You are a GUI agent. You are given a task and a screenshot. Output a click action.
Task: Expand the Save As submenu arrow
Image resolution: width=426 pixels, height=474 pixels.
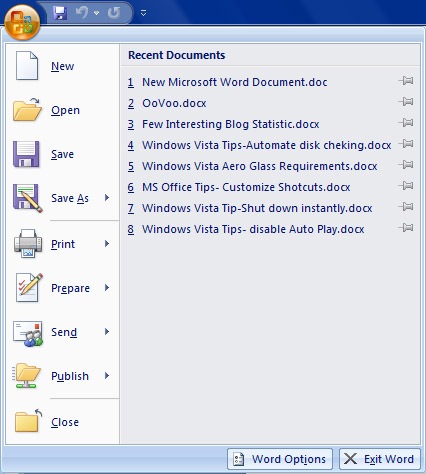107,198
